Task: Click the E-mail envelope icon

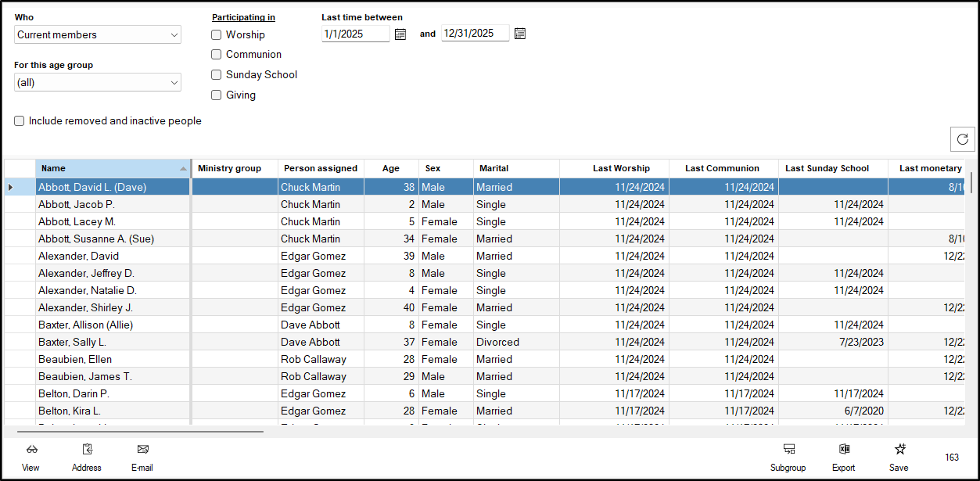Action: pos(142,450)
